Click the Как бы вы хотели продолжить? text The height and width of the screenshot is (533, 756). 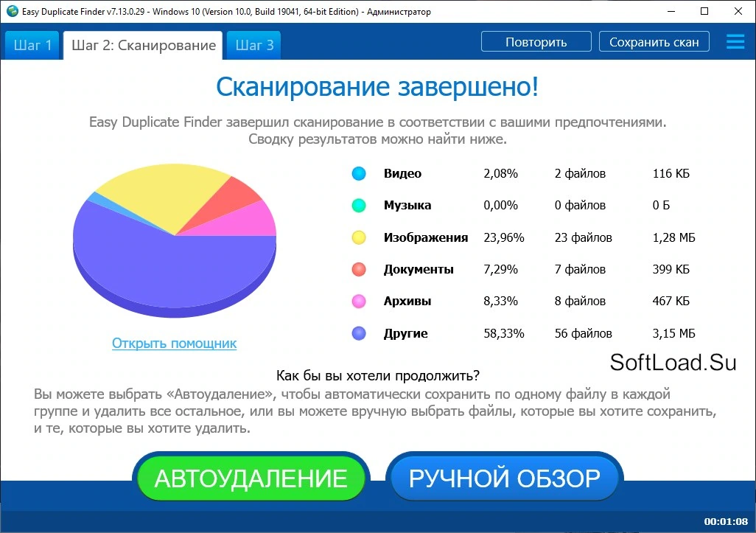(x=378, y=375)
